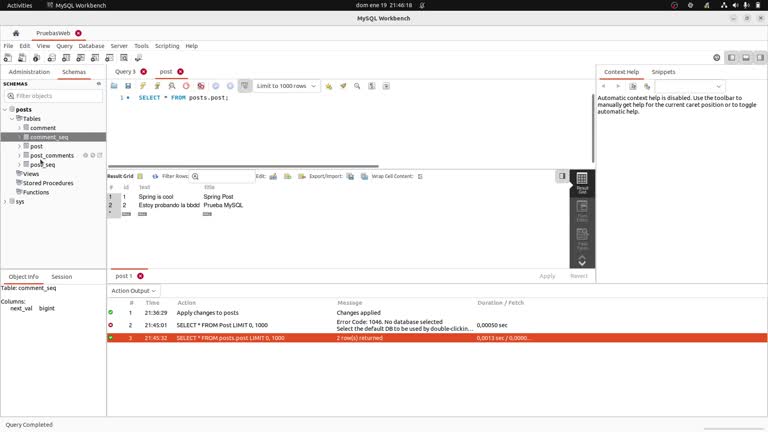768x432 pixels.
Task: Open the Scripting menu
Action: click(x=167, y=46)
